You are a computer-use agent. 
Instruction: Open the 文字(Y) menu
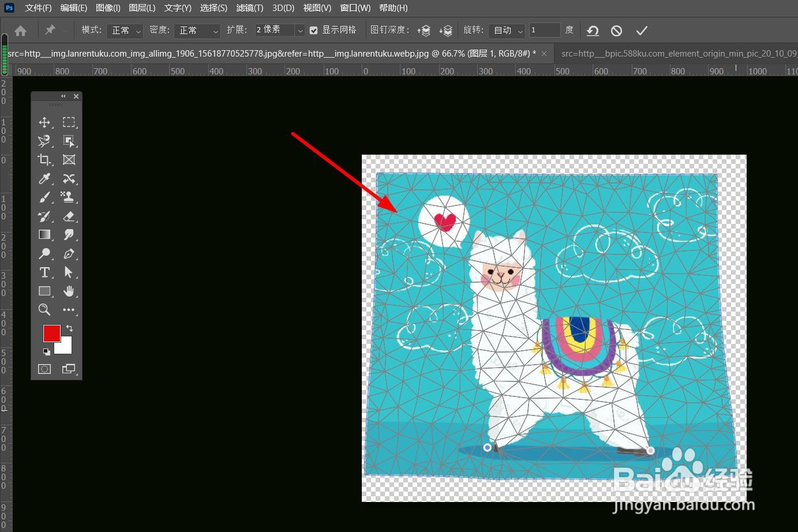(x=178, y=8)
